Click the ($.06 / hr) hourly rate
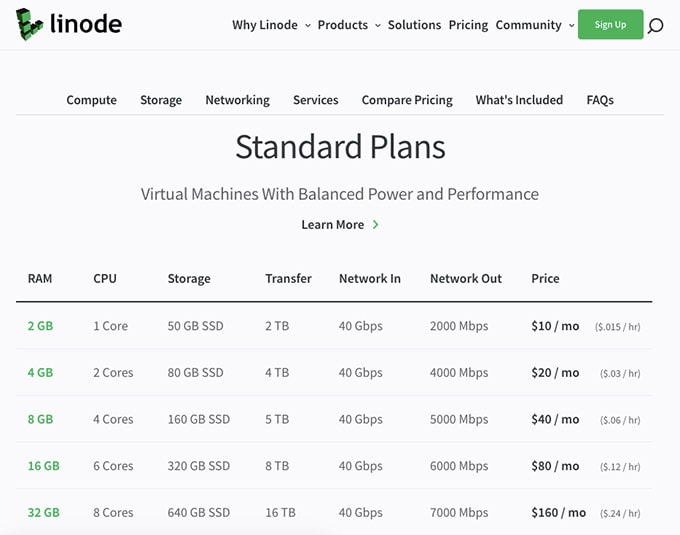 coord(620,421)
